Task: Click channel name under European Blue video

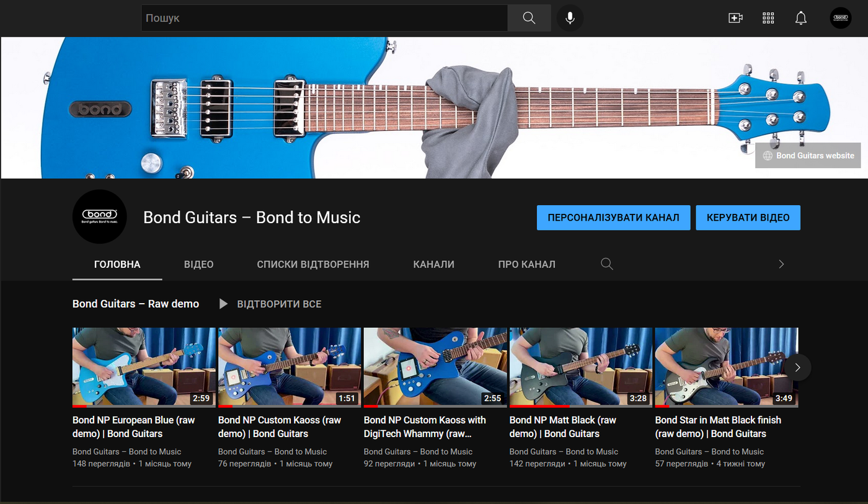Action: (126, 451)
